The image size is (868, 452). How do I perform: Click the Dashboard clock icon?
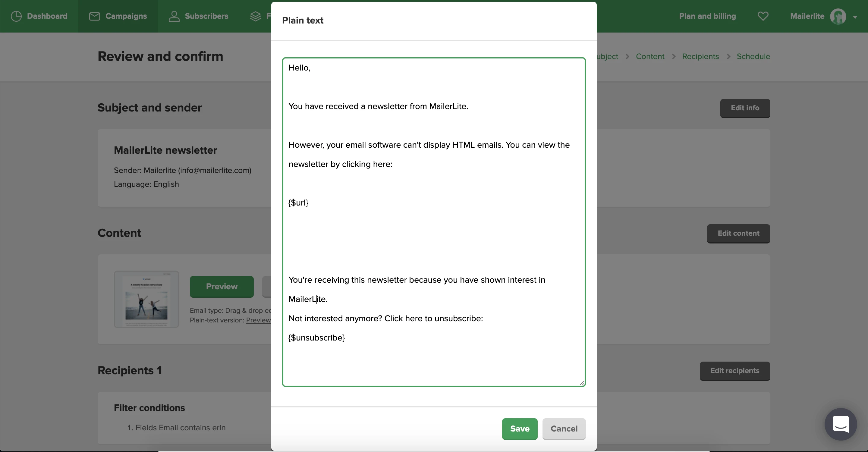[x=16, y=16]
